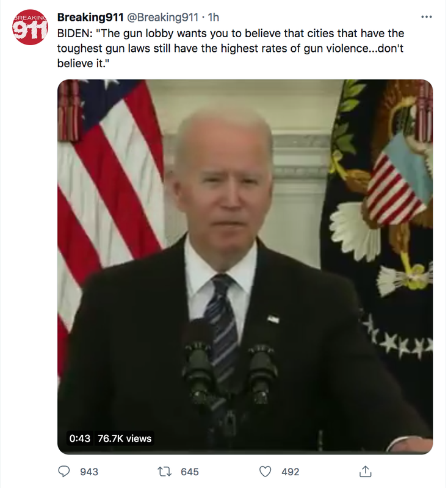Like the tweet with the heart icon
Image resolution: width=448 pixels, height=488 pixels.
click(266, 472)
